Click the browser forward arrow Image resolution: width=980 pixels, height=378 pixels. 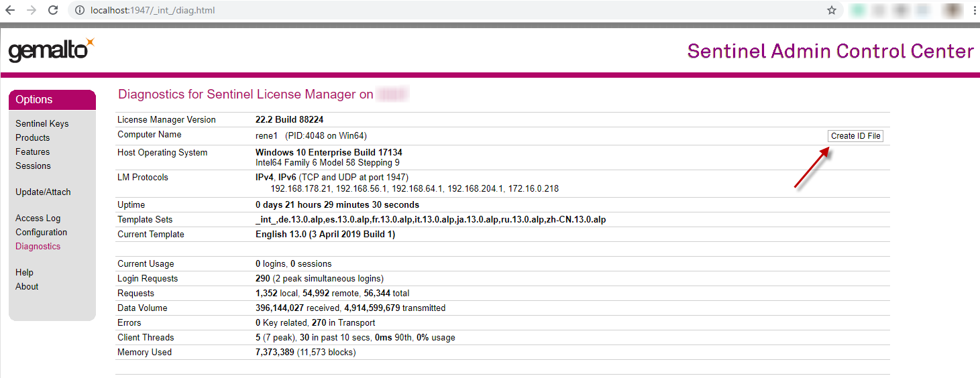[x=32, y=11]
